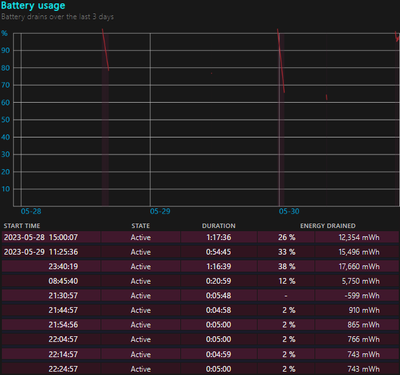Screen dimensions: 400x375
Task: Click the 26 % drain value
Action: [287, 237]
